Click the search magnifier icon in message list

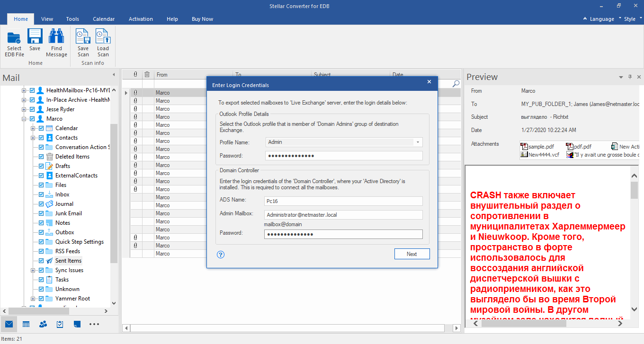click(x=456, y=83)
